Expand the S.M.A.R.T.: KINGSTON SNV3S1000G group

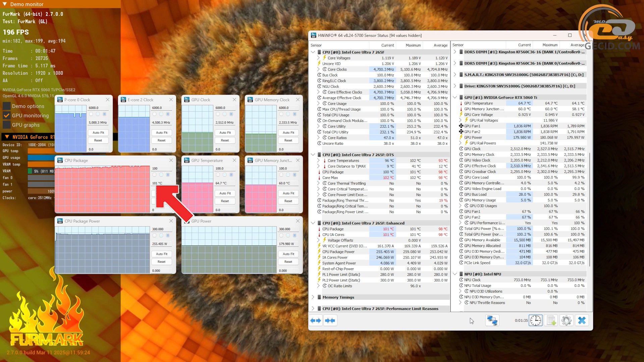pos(455,75)
